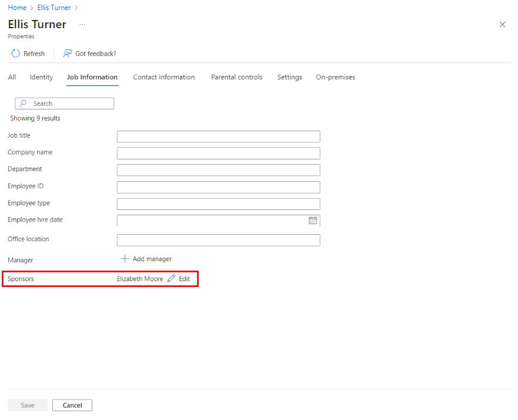Open the On-premises tab
Viewport: 518px width, 420px height.
(335, 77)
